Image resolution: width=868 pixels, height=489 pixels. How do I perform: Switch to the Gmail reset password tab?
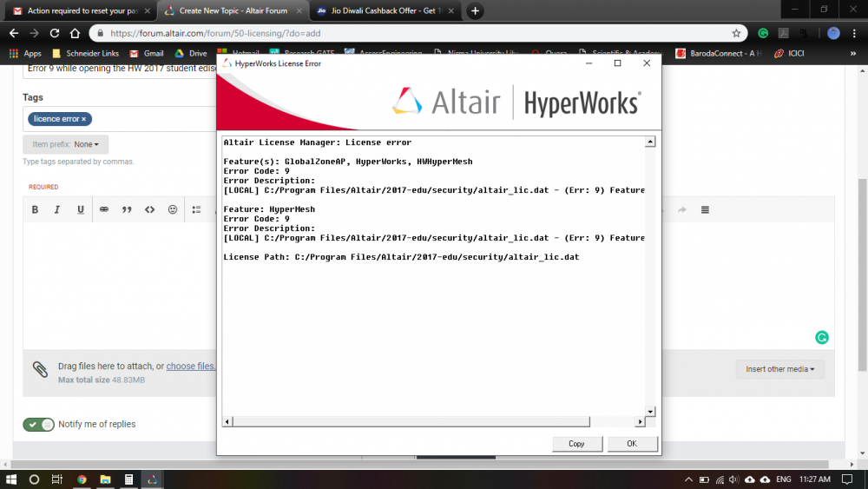pos(82,11)
